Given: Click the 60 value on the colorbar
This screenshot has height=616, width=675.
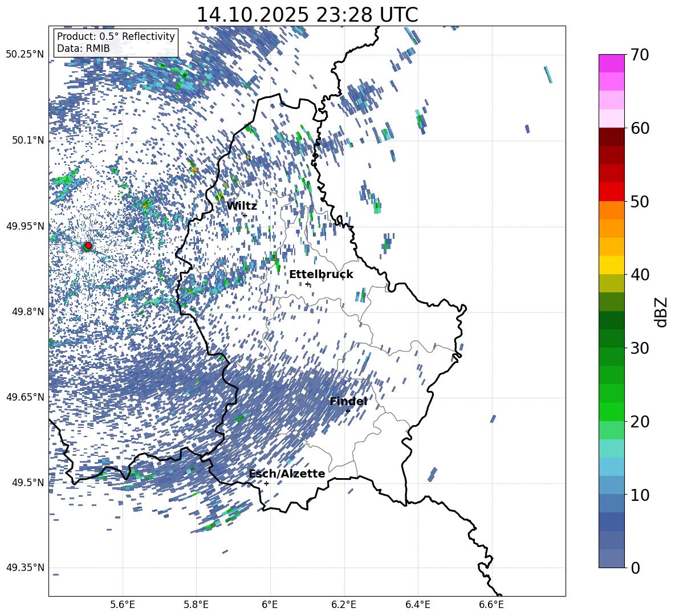Looking at the screenshot, I should (640, 128).
